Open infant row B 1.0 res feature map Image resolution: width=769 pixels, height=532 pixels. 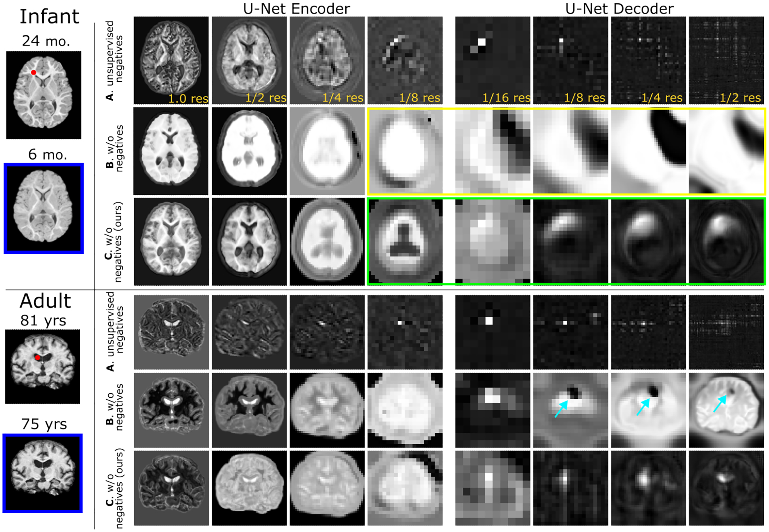pos(171,151)
